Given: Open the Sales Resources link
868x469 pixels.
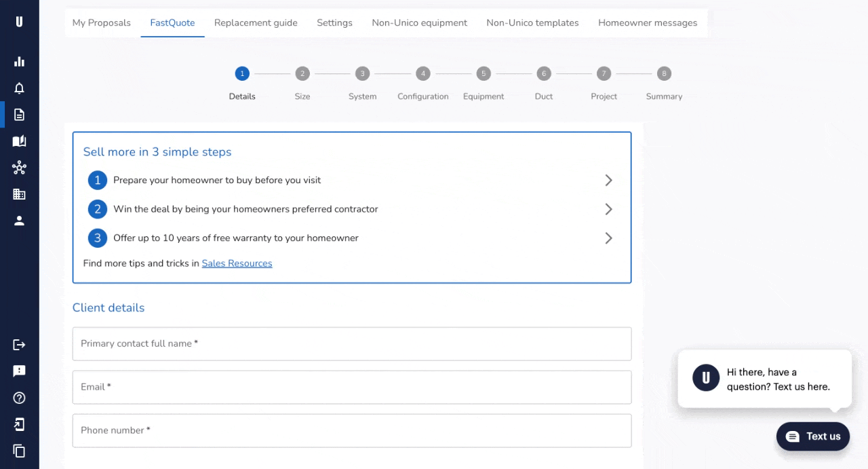Looking at the screenshot, I should coord(237,263).
